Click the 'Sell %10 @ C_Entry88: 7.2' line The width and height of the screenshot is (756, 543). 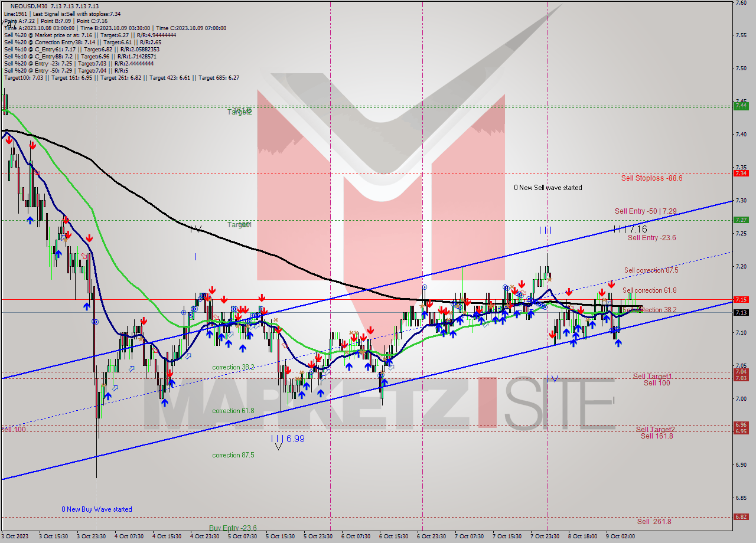tap(80, 56)
